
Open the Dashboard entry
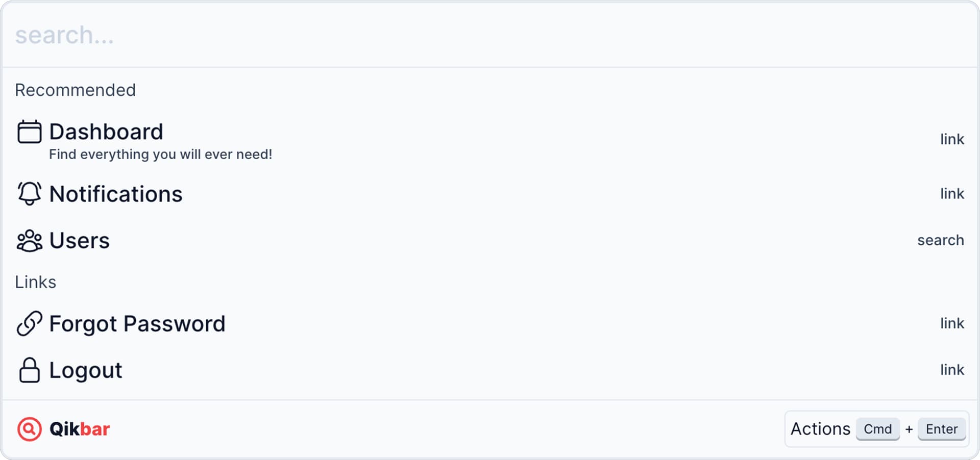pos(490,140)
